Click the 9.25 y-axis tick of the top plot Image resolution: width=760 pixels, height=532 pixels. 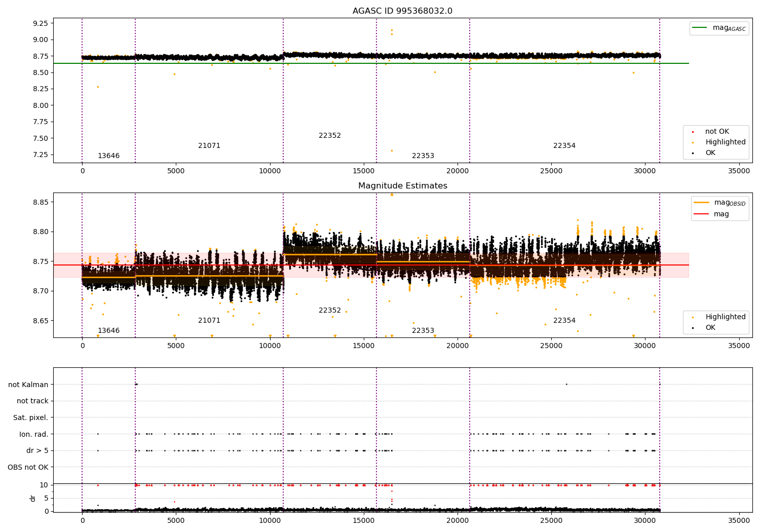[x=41, y=23]
